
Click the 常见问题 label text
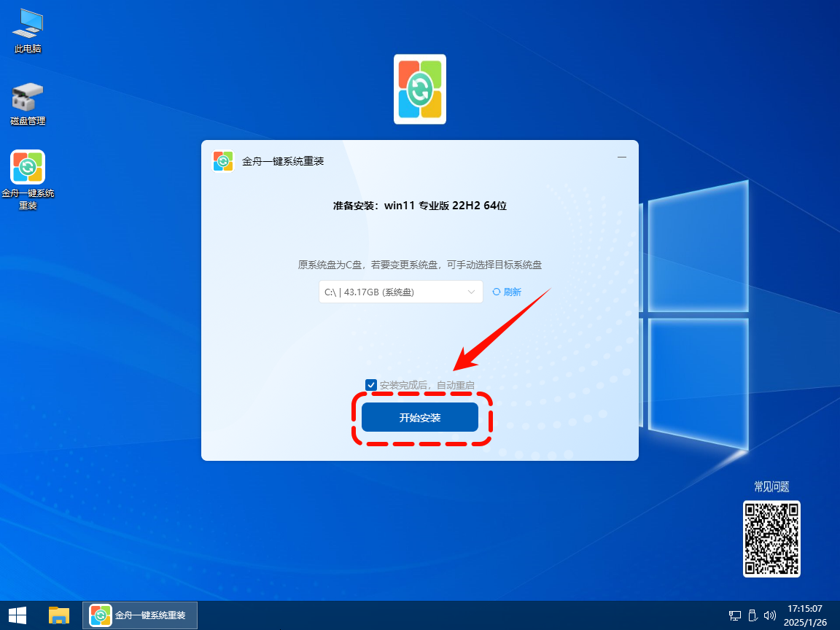[771, 487]
